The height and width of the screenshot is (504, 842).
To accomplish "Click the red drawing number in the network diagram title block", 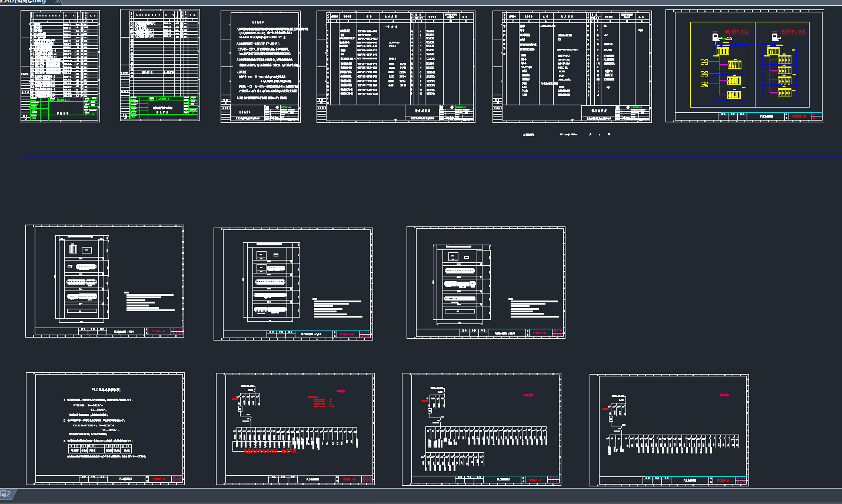I will pyautogui.click(x=798, y=116).
